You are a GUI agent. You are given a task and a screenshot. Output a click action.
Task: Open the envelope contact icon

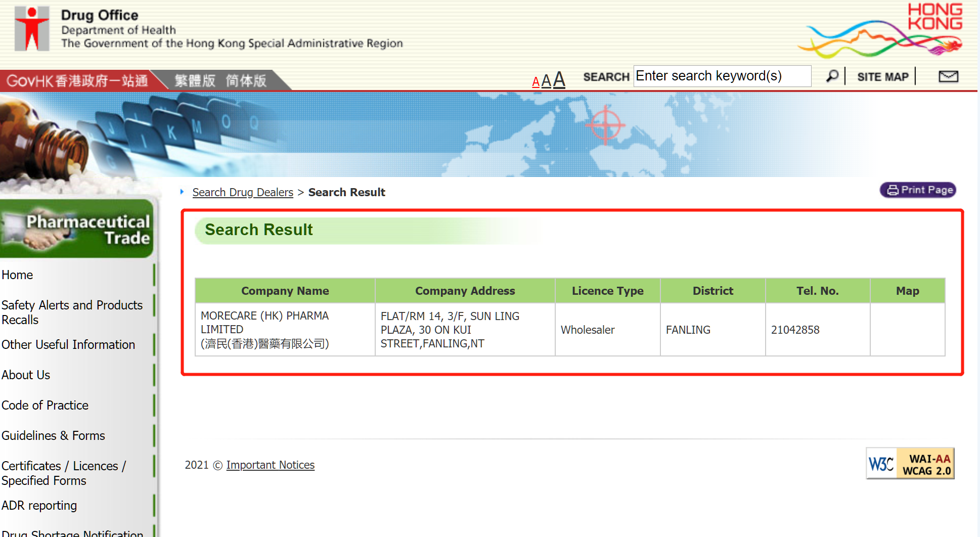pyautogui.click(x=948, y=76)
